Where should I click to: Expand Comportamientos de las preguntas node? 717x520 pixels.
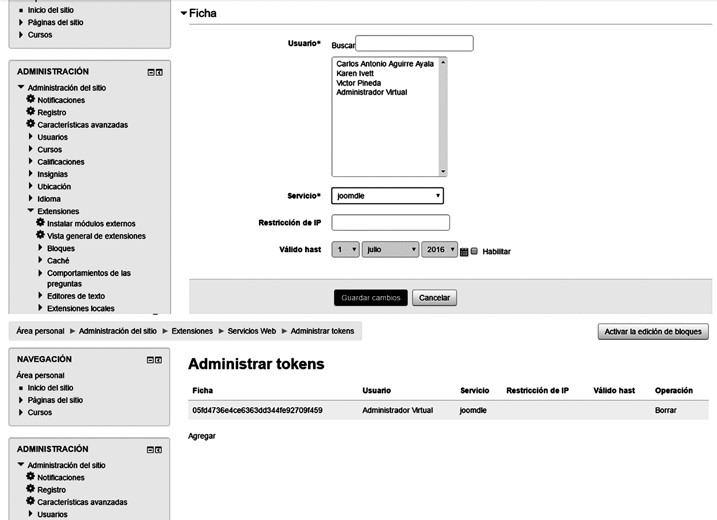[x=40, y=273]
